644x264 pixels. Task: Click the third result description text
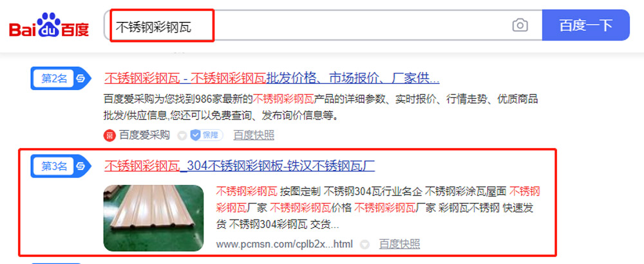(x=378, y=208)
